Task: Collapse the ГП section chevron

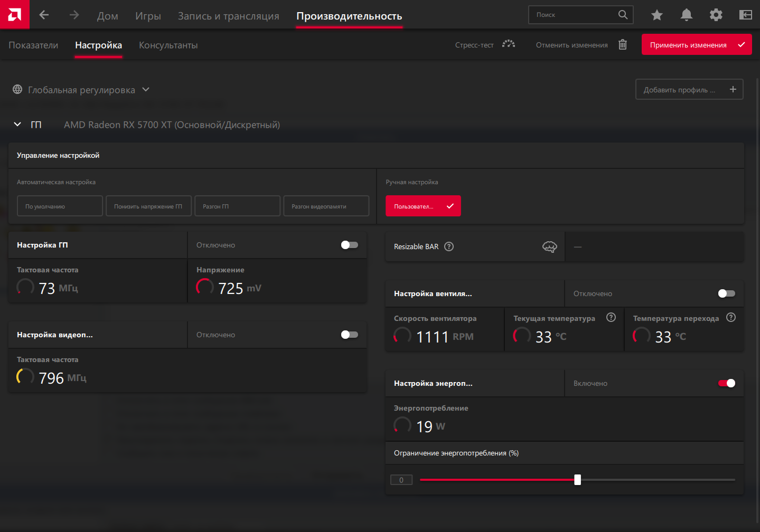Action: point(17,124)
